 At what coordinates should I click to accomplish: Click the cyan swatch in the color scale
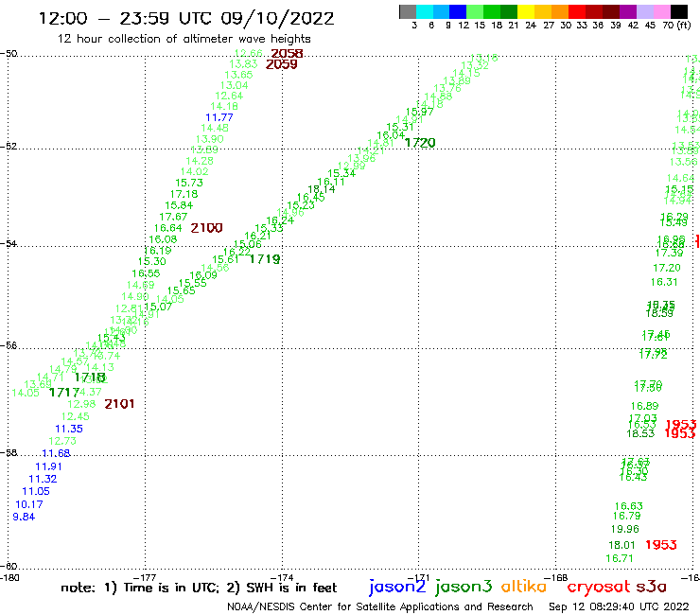click(x=425, y=11)
